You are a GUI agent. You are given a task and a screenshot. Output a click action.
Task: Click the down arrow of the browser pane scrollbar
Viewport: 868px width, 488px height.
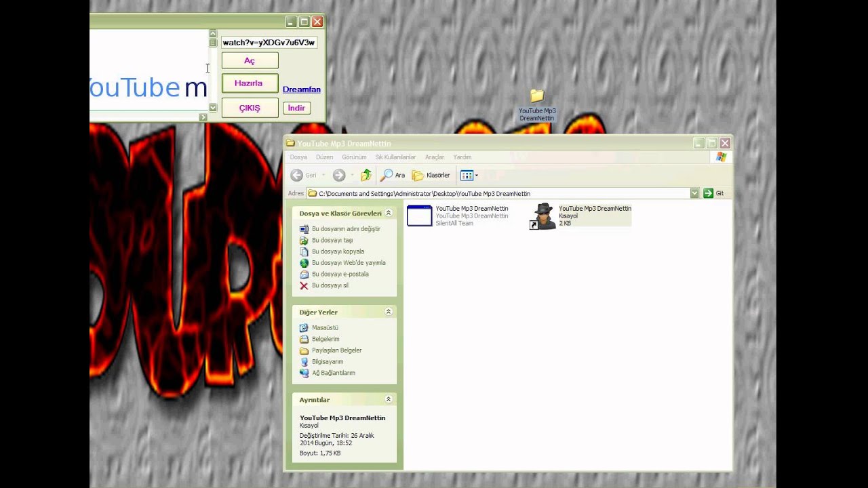212,107
